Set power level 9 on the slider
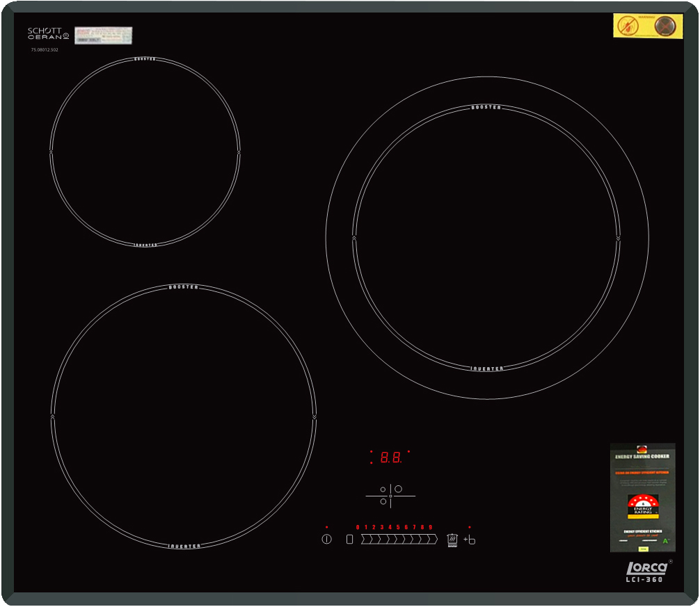 (431, 540)
